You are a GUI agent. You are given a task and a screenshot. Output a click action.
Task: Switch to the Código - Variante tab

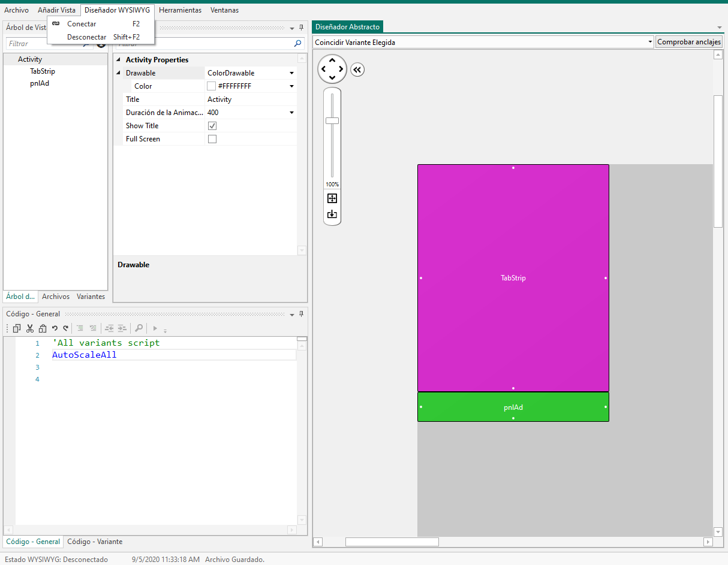95,542
